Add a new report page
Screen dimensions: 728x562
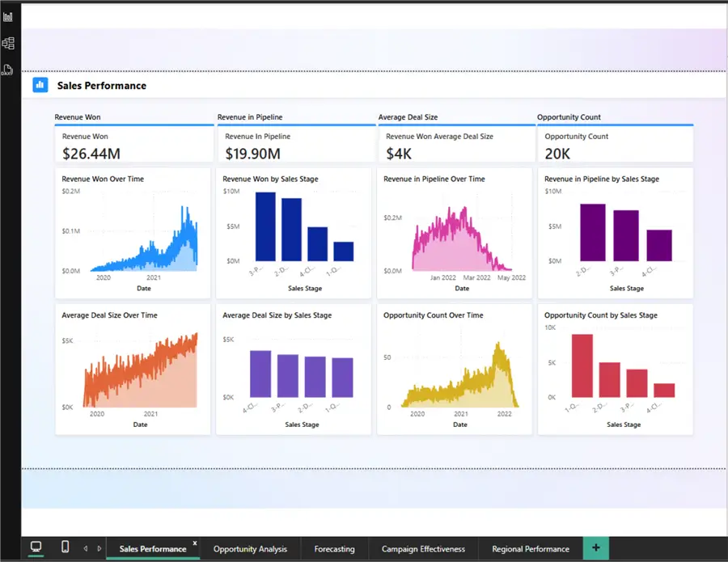(x=596, y=548)
